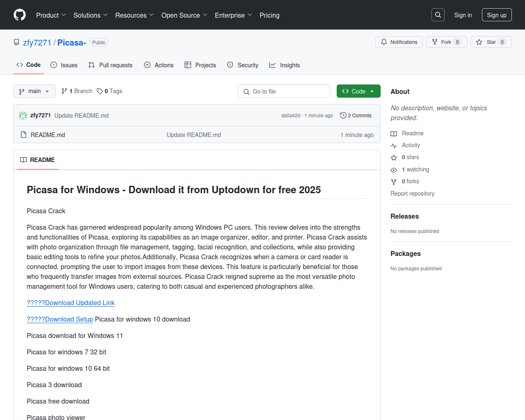Image resolution: width=525 pixels, height=420 pixels.
Task: Switch to the Code tab
Action: click(x=29, y=65)
